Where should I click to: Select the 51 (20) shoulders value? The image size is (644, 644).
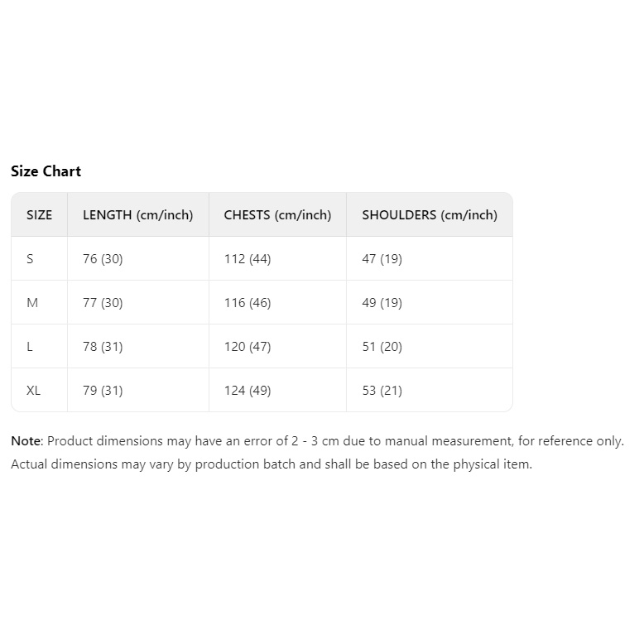382,347
